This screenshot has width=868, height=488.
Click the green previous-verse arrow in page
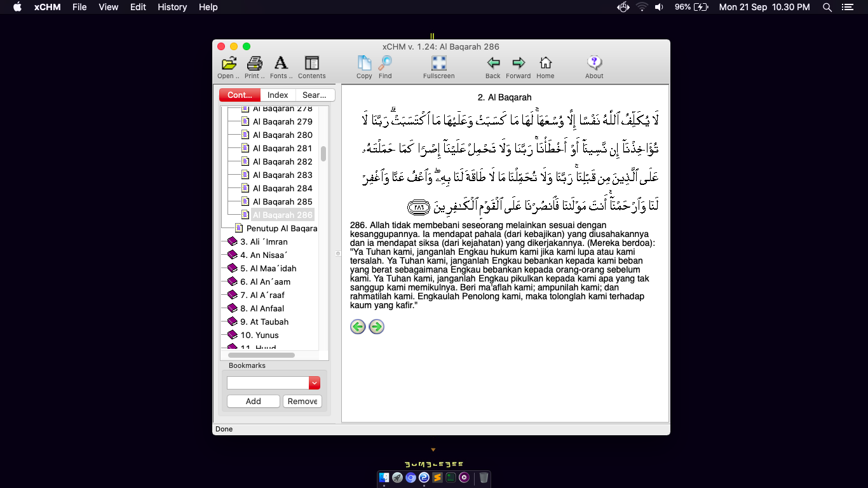coord(358,327)
